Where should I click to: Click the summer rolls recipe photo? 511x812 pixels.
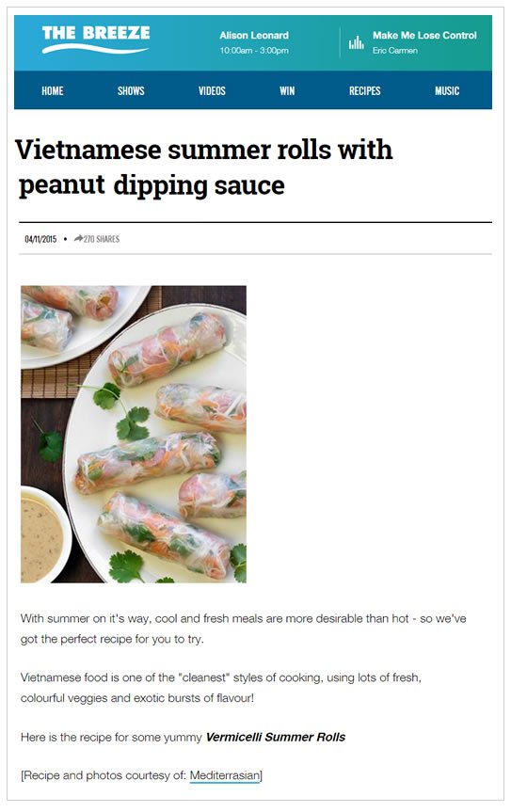pos(134,434)
